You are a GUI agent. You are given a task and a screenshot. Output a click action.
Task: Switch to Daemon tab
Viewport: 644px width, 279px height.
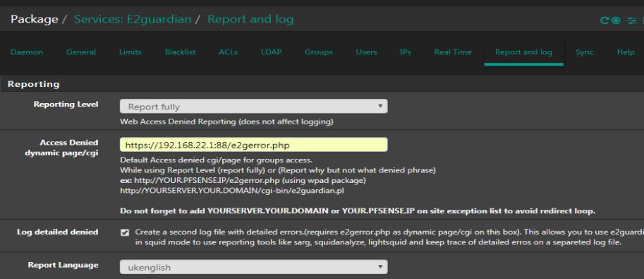(x=27, y=52)
